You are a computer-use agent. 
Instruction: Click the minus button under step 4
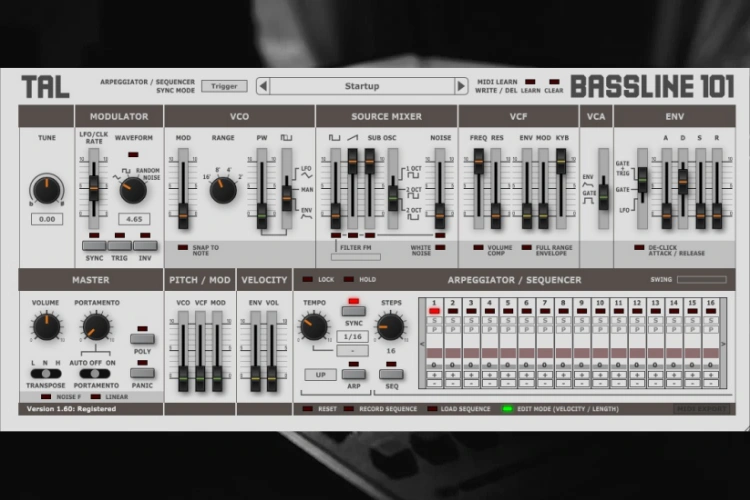tap(489, 383)
